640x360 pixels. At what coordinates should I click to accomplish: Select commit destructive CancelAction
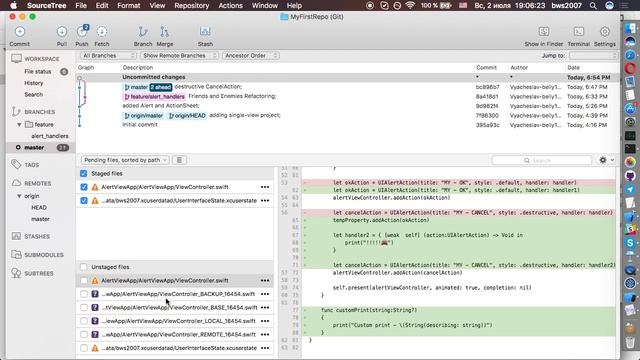click(x=348, y=87)
